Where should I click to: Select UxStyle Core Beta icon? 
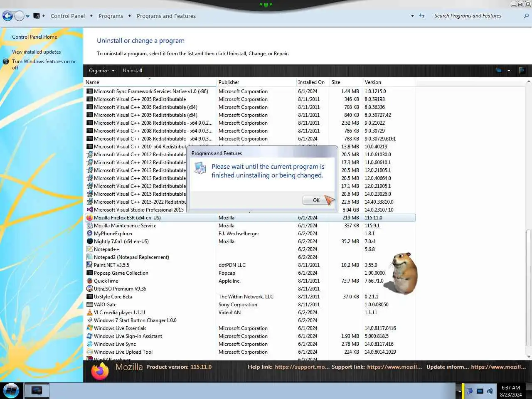tap(89, 297)
